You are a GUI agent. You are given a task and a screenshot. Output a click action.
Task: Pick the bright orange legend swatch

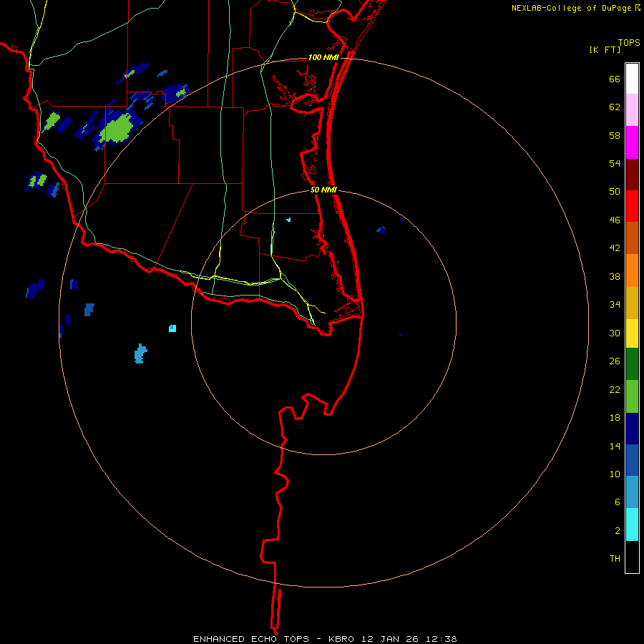click(x=632, y=270)
